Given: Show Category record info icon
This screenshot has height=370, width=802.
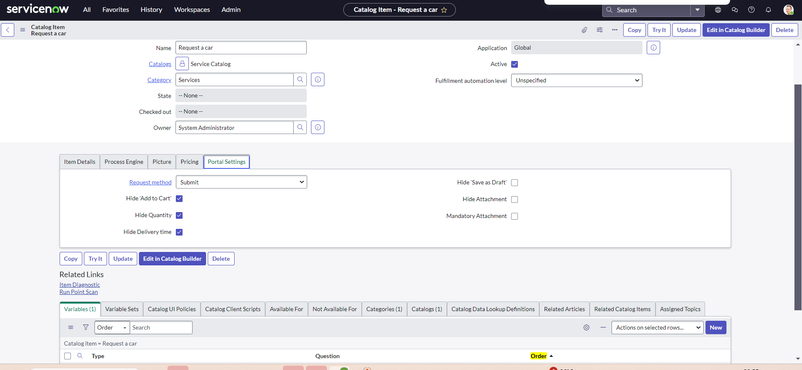Looking at the screenshot, I should point(318,80).
